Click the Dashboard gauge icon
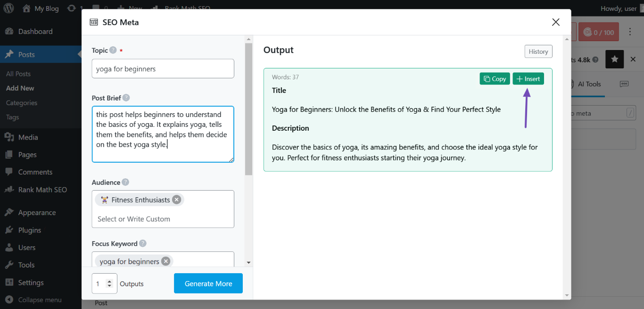Screen dimensions: 644x309 tap(9, 32)
